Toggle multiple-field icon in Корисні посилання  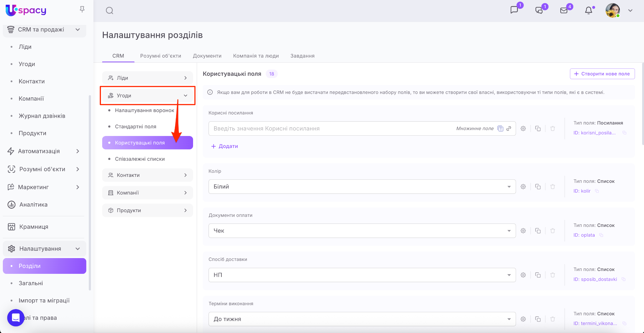click(500, 128)
